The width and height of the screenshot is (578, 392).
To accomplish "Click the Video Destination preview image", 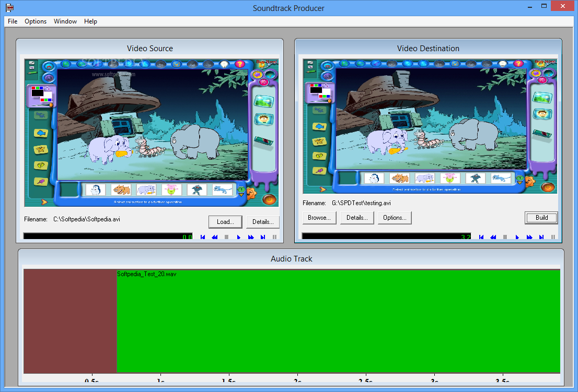I will click(x=430, y=126).
